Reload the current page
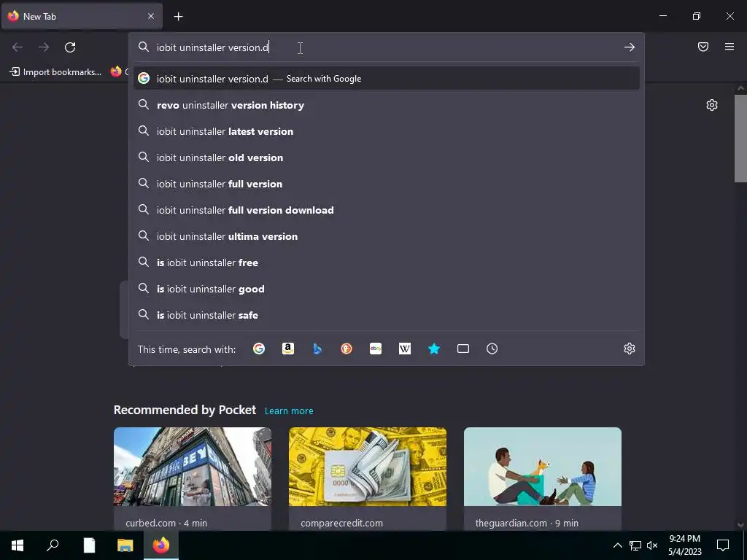 pyautogui.click(x=70, y=47)
